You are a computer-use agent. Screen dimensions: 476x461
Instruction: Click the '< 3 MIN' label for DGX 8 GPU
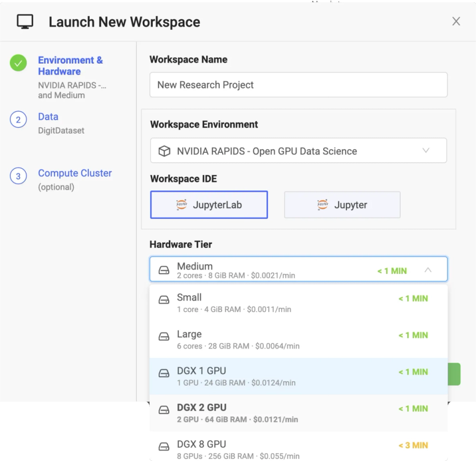413,446
